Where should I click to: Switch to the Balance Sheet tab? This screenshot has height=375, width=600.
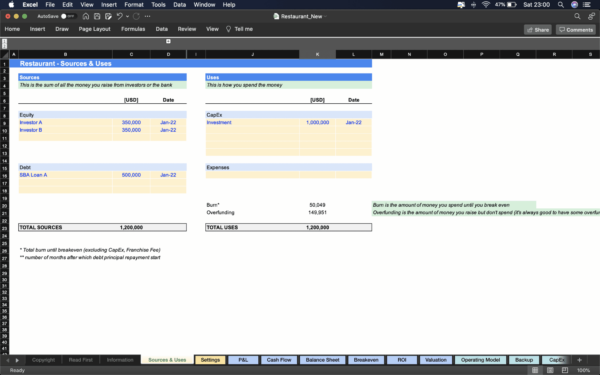[x=323, y=360]
